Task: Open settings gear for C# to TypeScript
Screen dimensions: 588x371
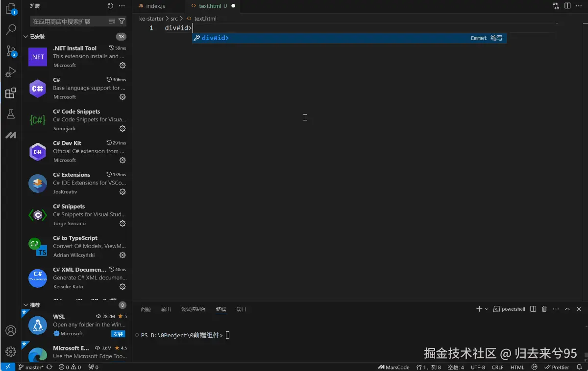Action: pos(122,255)
